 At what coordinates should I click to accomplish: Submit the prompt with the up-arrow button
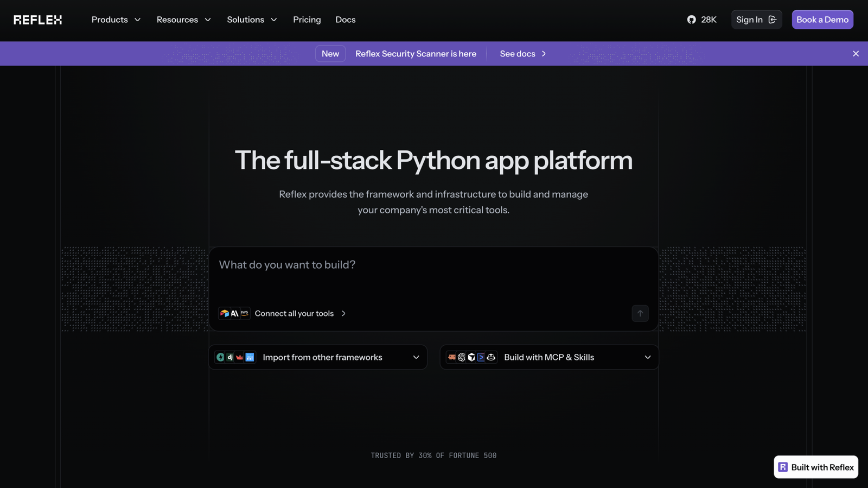640,313
